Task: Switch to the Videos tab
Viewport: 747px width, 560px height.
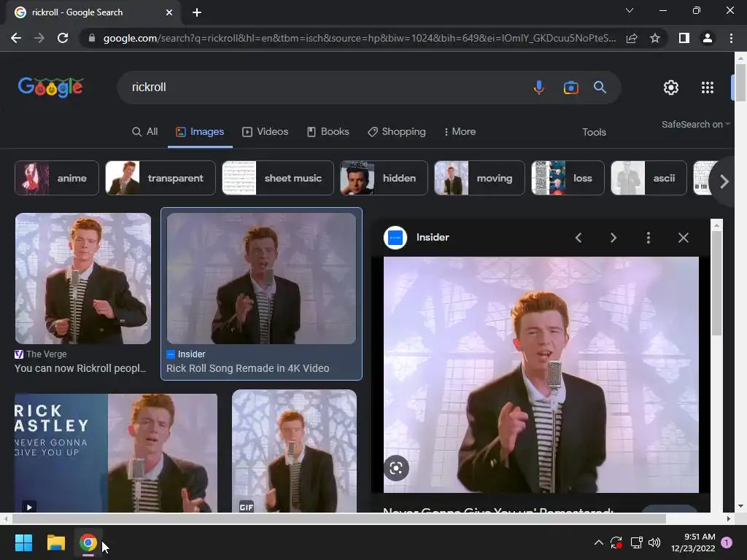Action: pos(266,132)
